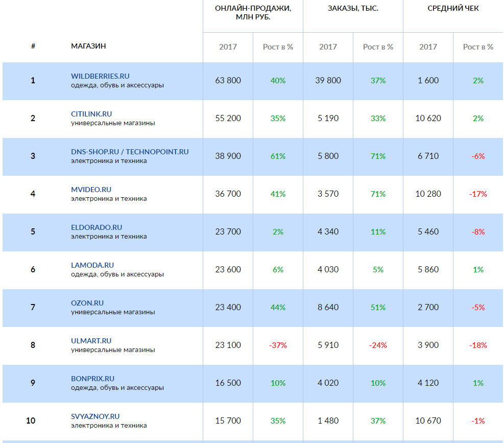This screenshot has width=504, height=443.
Task: Select DNS-Shop orders value 5 800
Action: point(328,156)
